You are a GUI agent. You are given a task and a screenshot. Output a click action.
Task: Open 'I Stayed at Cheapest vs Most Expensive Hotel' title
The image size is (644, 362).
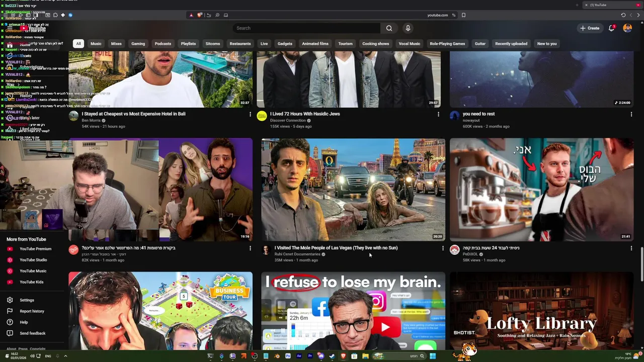tap(134, 114)
